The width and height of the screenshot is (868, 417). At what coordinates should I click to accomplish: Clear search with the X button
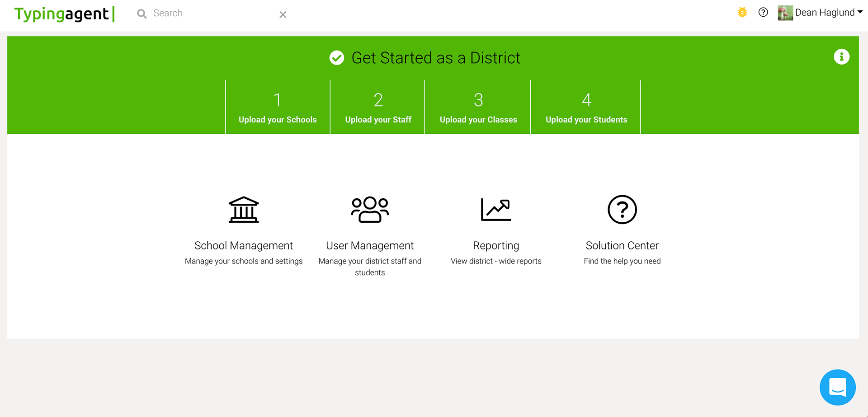click(283, 14)
